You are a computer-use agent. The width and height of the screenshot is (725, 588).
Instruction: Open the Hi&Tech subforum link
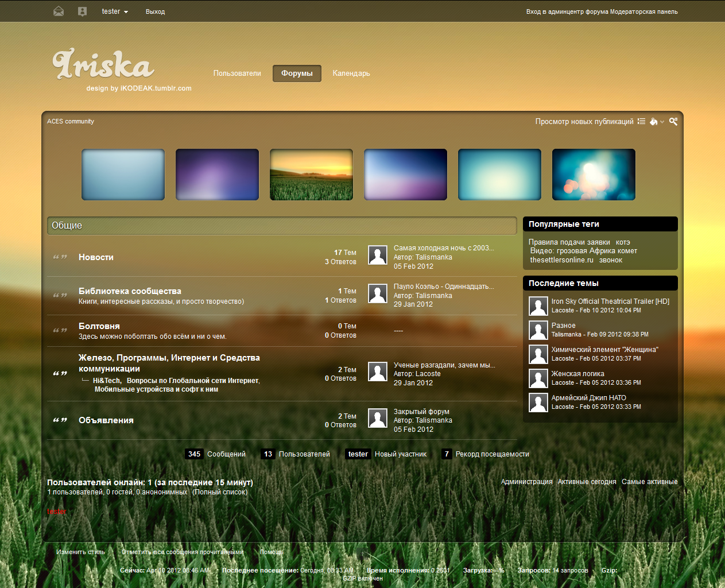pos(107,381)
